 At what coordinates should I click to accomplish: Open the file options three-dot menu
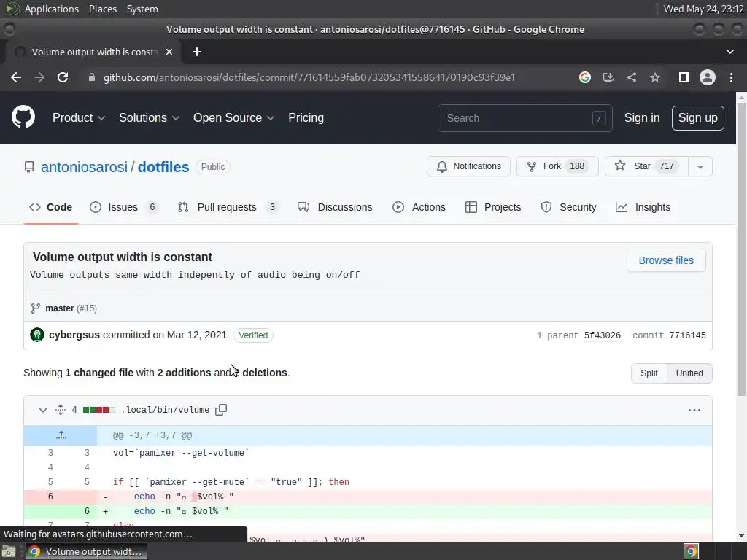[x=694, y=410]
